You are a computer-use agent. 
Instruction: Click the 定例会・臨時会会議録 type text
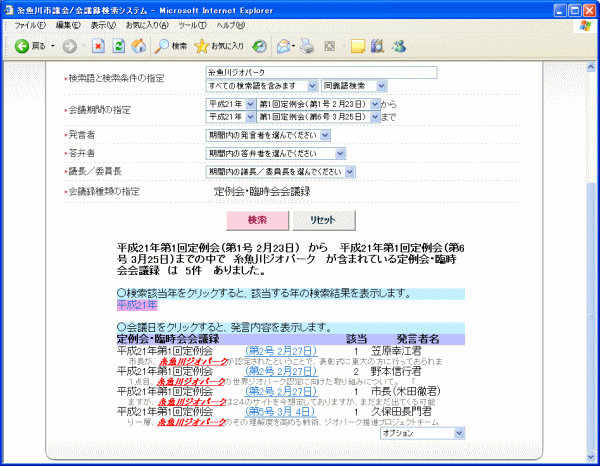click(x=262, y=192)
